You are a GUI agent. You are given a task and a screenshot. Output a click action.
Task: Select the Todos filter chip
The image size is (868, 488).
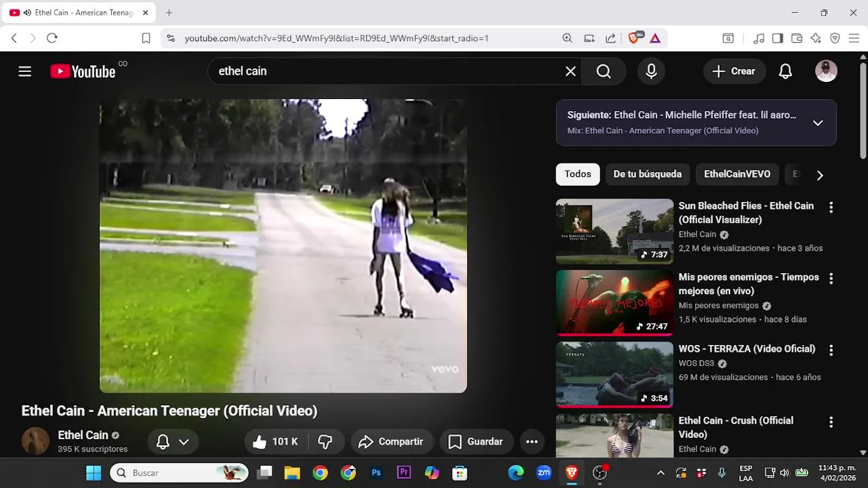tap(578, 174)
